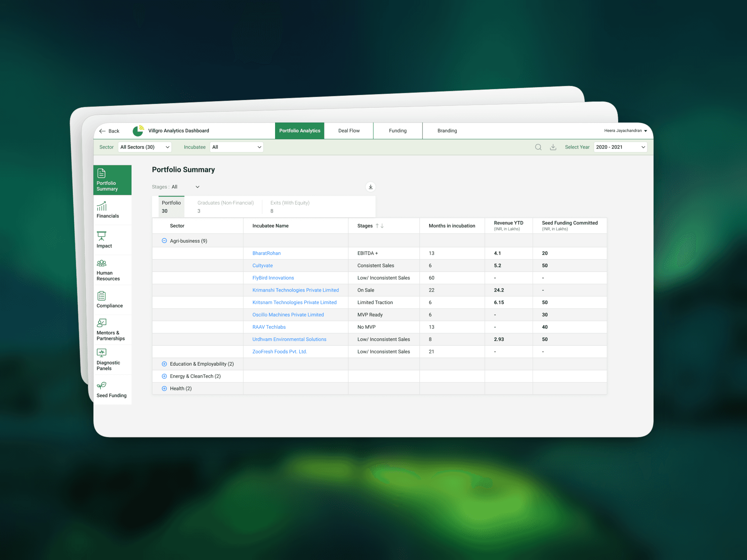
Task: Click the download icon beside Select Year
Action: [553, 147]
